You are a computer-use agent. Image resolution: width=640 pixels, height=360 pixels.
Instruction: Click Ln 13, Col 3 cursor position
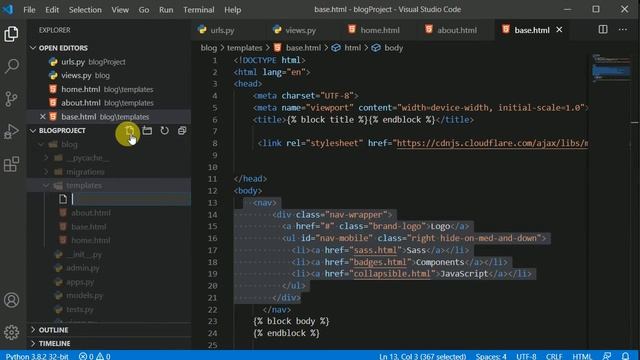(x=422, y=356)
